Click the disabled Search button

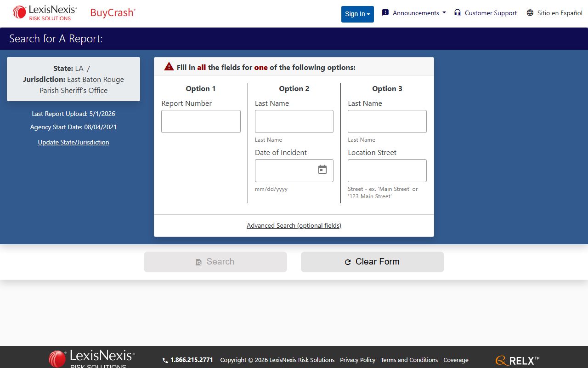215,262
